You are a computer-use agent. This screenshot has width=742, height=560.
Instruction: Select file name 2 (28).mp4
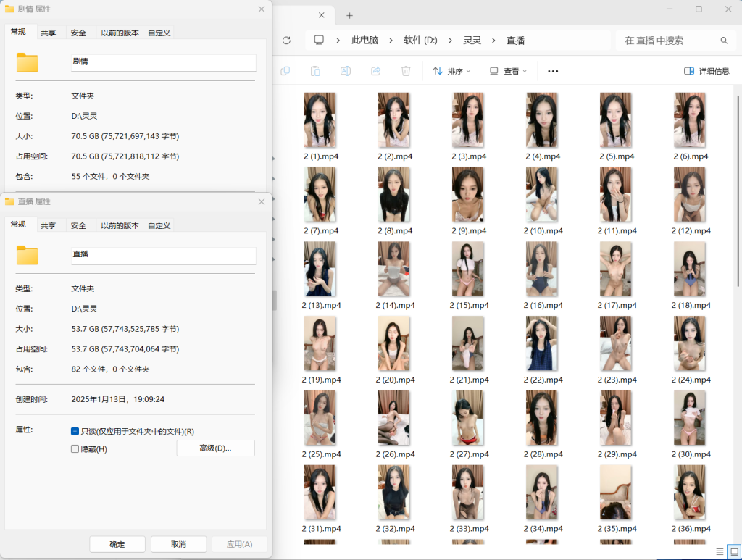pyautogui.click(x=543, y=454)
